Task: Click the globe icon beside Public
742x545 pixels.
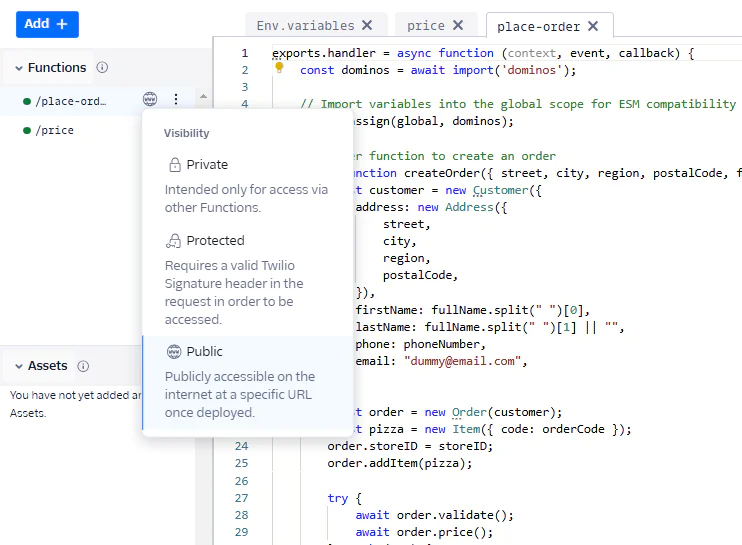Action: click(x=174, y=352)
